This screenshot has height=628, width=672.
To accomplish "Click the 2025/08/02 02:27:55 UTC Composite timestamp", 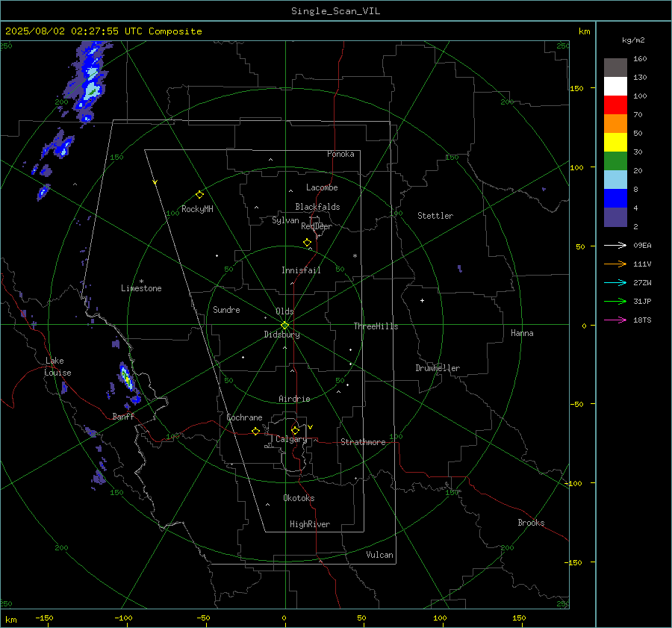I will pos(103,31).
